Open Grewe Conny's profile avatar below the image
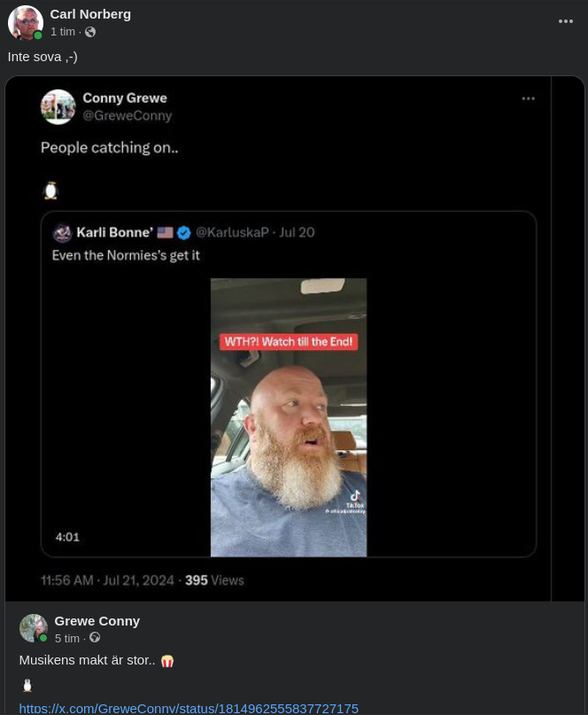Viewport: 588px width, 715px height. click(34, 628)
